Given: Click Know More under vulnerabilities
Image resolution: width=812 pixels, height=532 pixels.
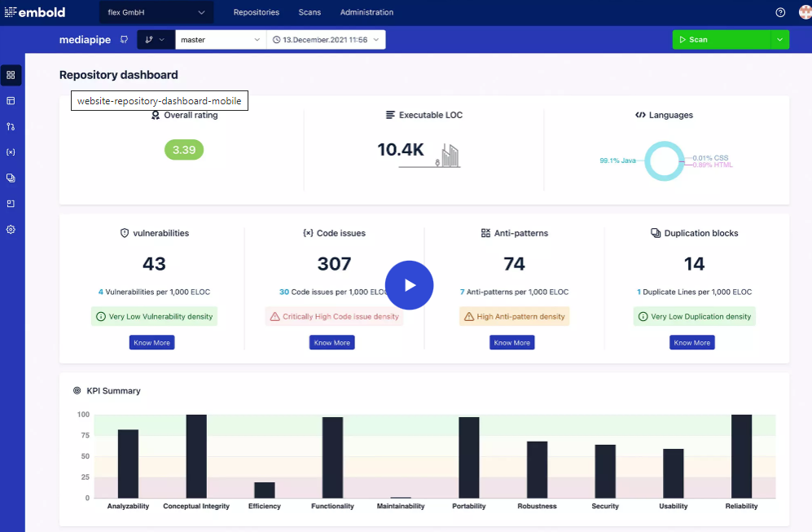Looking at the screenshot, I should pos(151,342).
